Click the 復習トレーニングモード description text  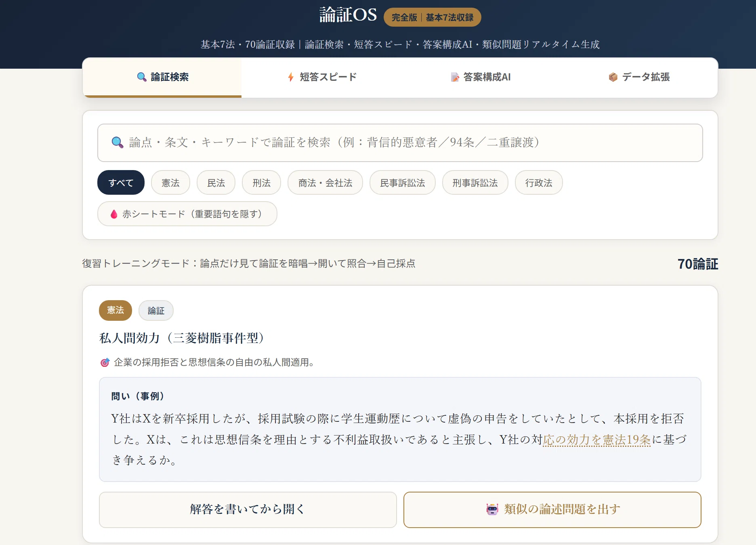(x=249, y=263)
